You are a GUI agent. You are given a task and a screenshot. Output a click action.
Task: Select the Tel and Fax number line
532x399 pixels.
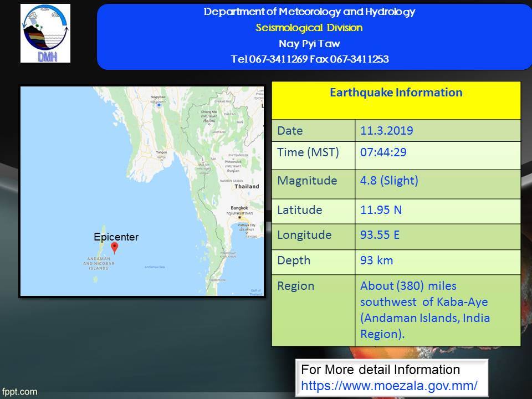(309, 59)
